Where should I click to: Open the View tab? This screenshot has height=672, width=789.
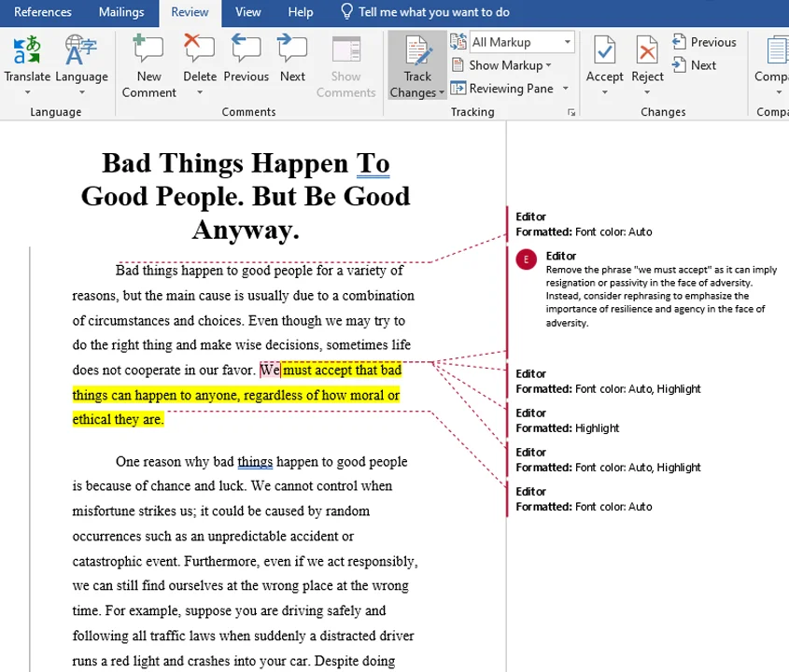pos(247,12)
